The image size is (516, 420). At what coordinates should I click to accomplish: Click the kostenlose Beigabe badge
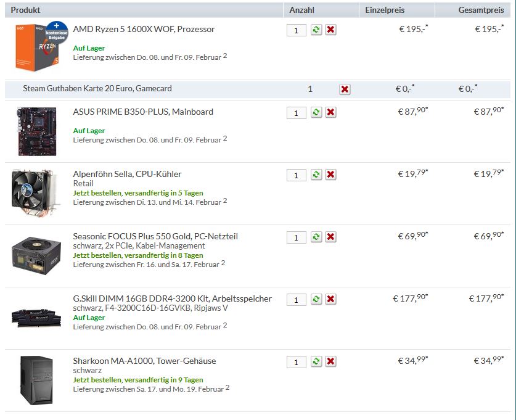tap(57, 32)
